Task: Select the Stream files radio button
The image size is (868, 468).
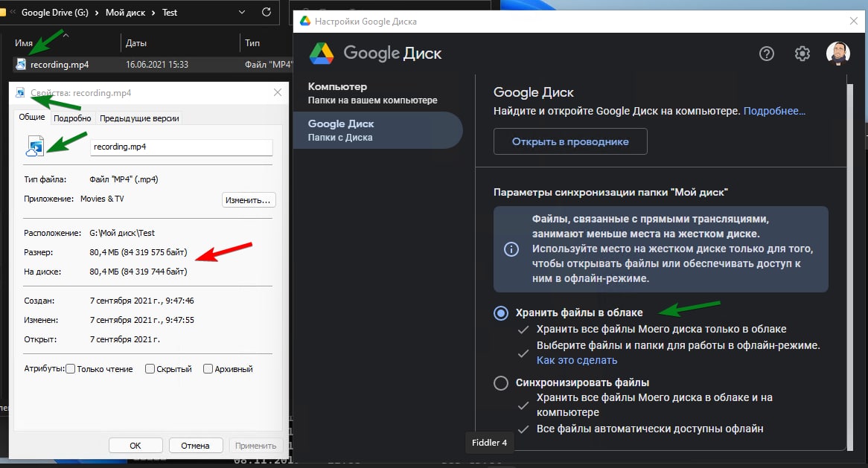Action: (500, 313)
